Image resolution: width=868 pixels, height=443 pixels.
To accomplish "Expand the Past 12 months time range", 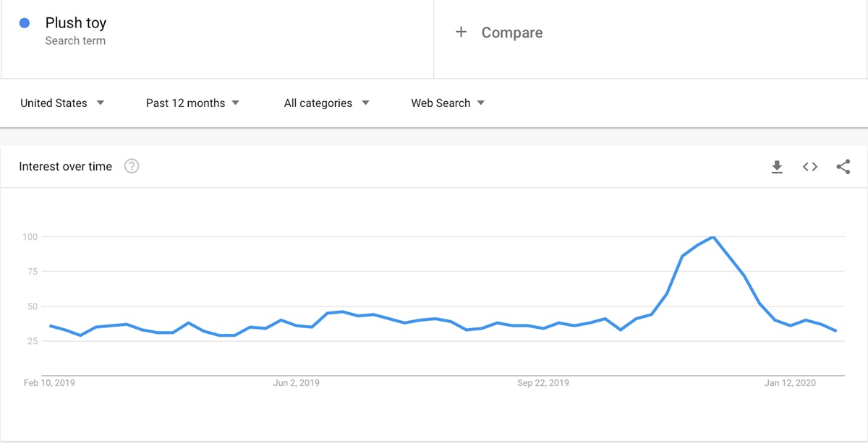I will tap(192, 103).
